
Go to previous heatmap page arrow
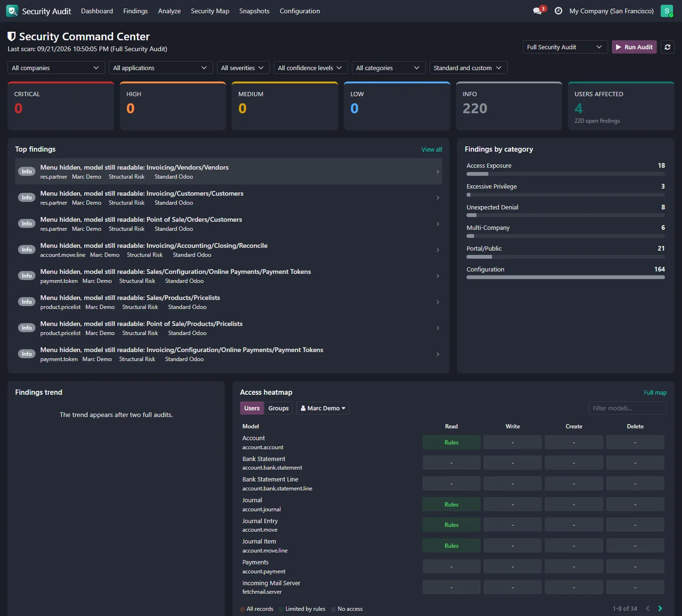click(647, 608)
